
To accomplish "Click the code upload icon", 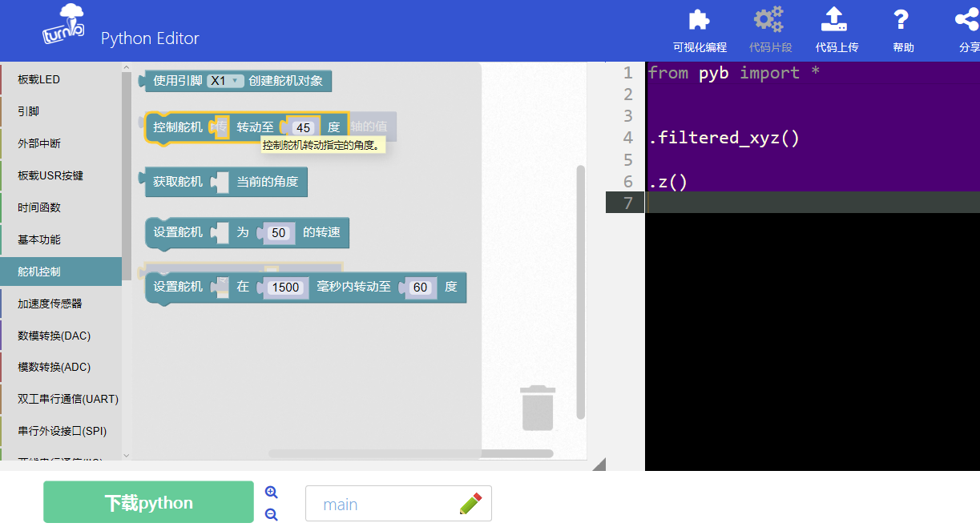I will click(x=835, y=19).
